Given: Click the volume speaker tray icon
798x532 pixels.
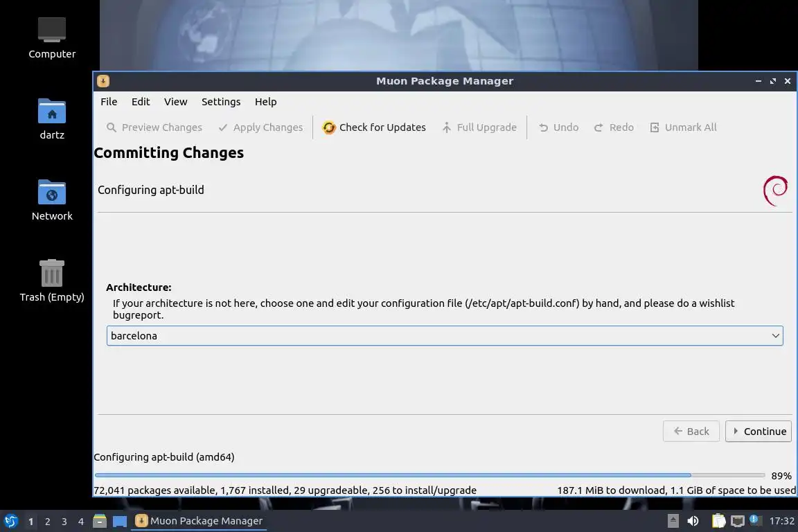Looking at the screenshot, I should 693,521.
